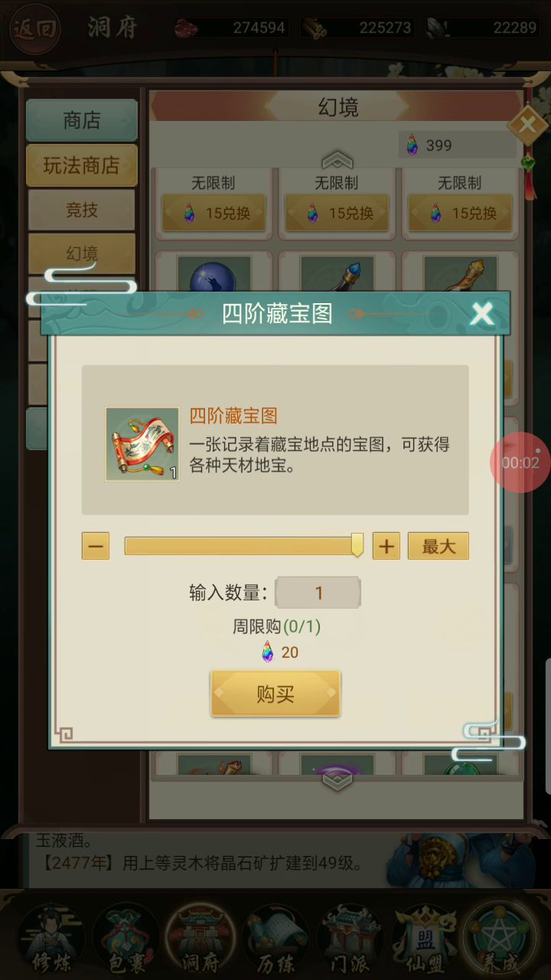This screenshot has width=551, height=980.
Task: Decrease quantity with minus button
Action: 96,546
